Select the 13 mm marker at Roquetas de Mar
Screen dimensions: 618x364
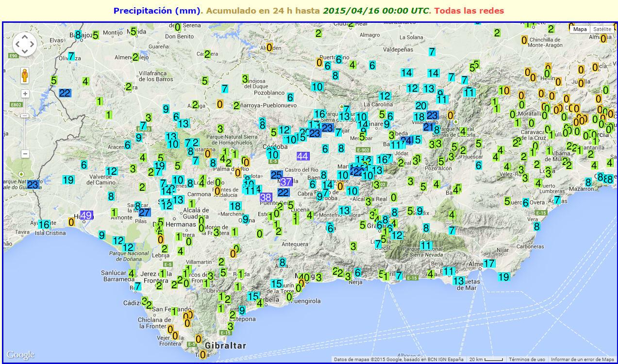(x=458, y=281)
